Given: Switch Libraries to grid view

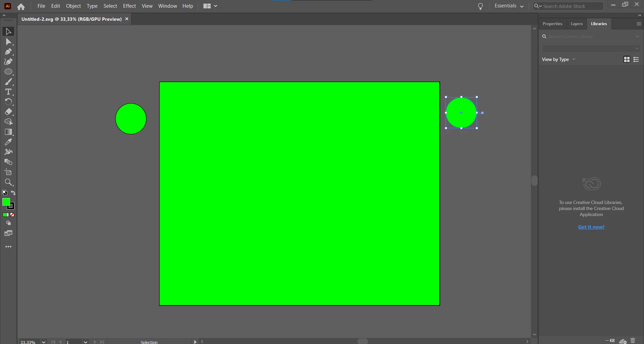Looking at the screenshot, I should [x=627, y=59].
